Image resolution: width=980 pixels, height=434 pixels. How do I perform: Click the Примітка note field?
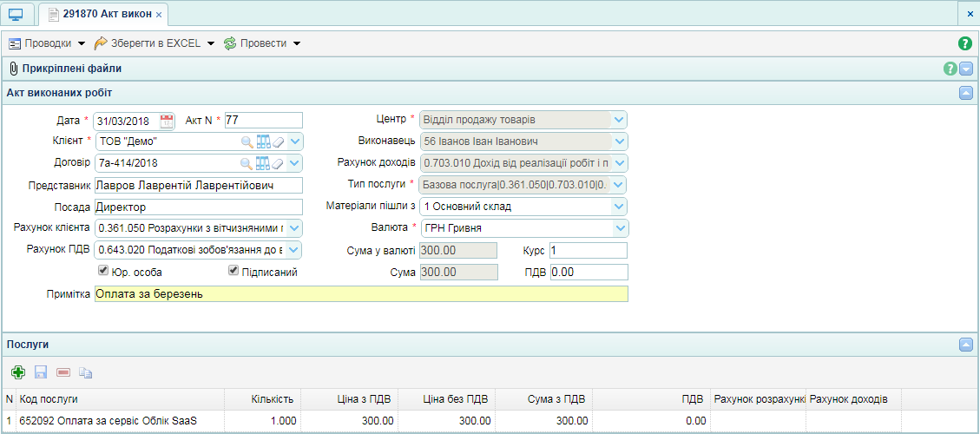click(x=361, y=294)
